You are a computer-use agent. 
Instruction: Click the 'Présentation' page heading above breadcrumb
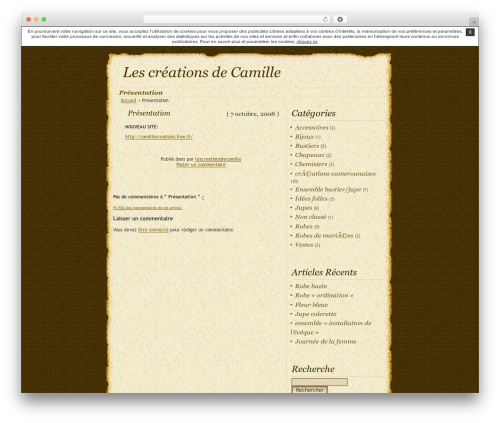(x=141, y=93)
